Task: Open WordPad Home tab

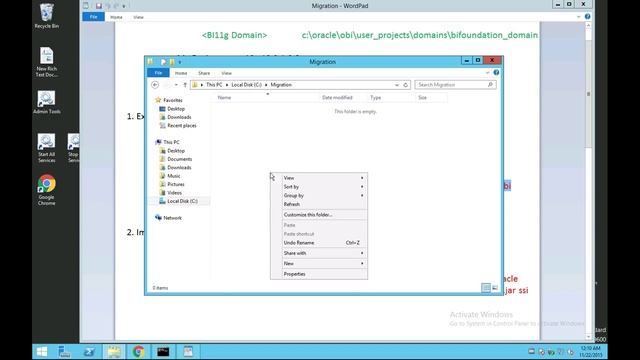Action: tap(116, 17)
